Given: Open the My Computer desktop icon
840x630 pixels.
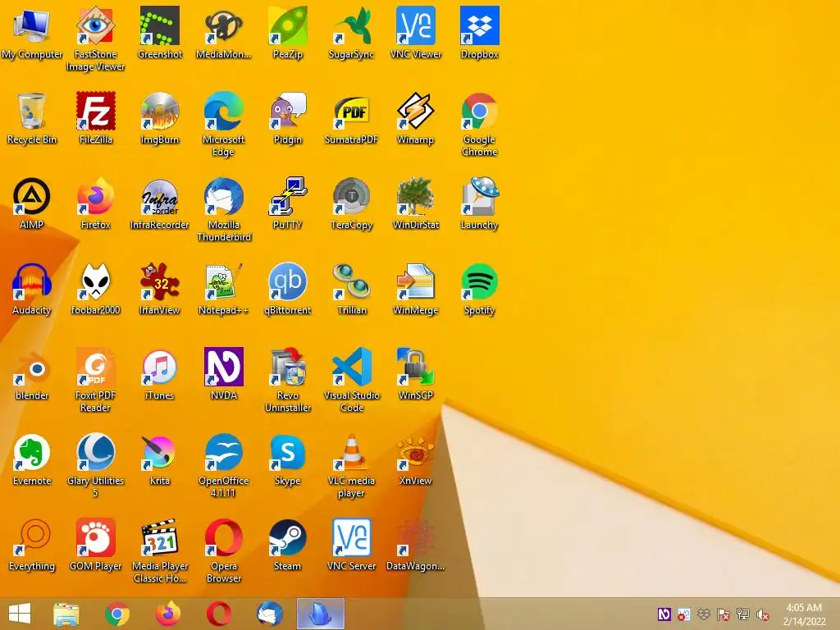Looking at the screenshot, I should pos(32,25).
